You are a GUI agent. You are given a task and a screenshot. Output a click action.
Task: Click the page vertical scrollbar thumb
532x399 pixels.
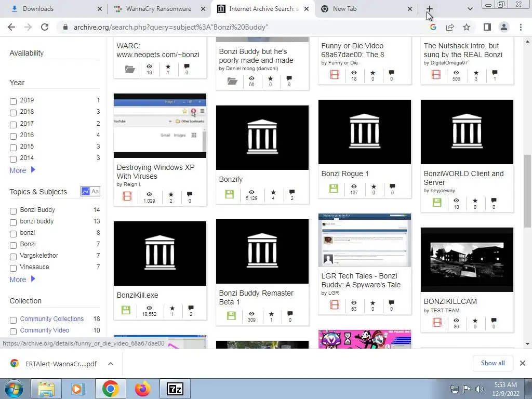[x=527, y=191]
